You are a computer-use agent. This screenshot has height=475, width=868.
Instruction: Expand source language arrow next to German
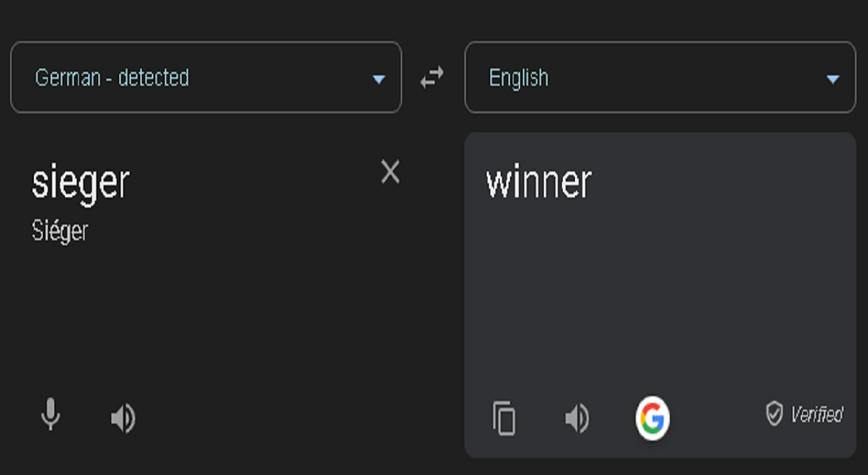[379, 79]
